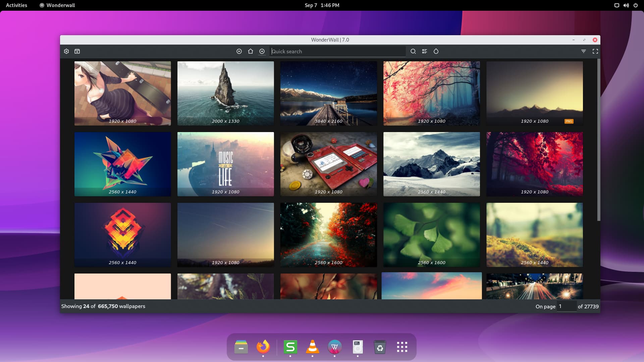Open the Wonderwall app menu in top bar
644x362 pixels.
tap(57, 5)
